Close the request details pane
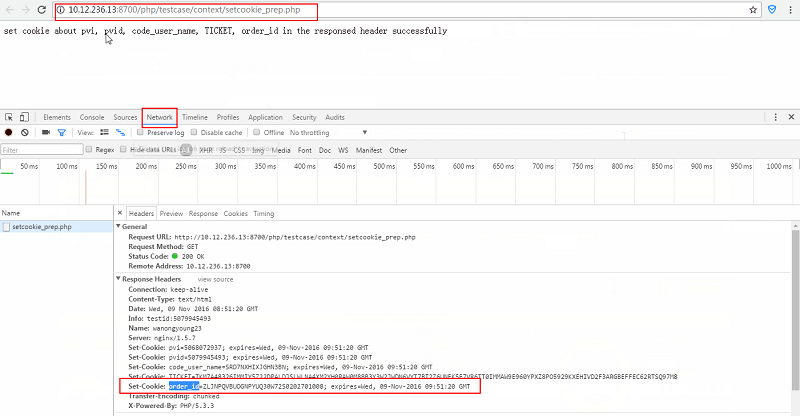Viewport: 800px width, 416px height. coord(119,213)
